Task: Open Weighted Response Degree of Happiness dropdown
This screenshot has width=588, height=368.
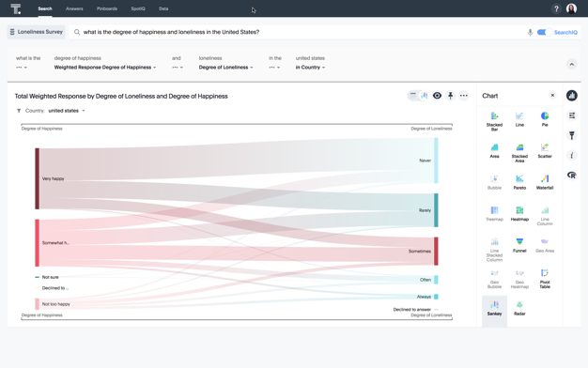Action: [105, 68]
